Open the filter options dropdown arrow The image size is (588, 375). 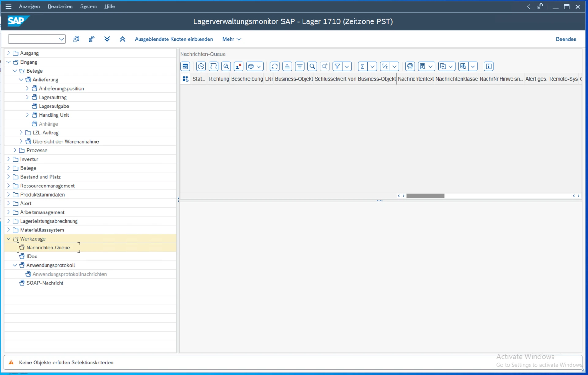347,66
